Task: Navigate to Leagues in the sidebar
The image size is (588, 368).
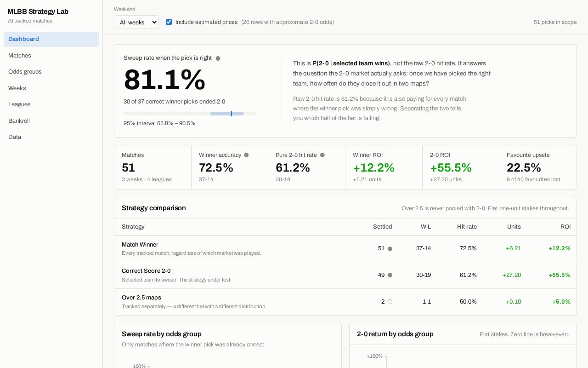Action: click(51, 104)
